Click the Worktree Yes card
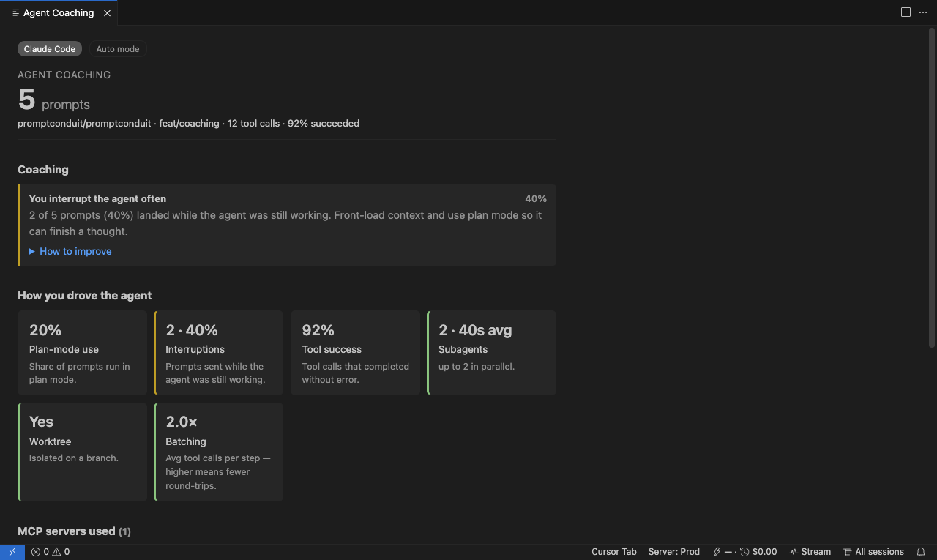The height and width of the screenshot is (560, 937). coord(82,452)
